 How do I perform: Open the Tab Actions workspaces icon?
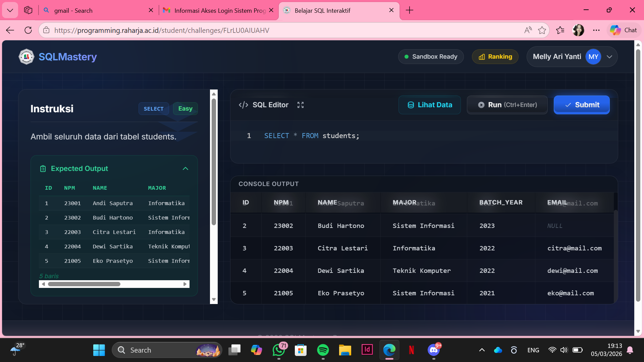(28, 10)
